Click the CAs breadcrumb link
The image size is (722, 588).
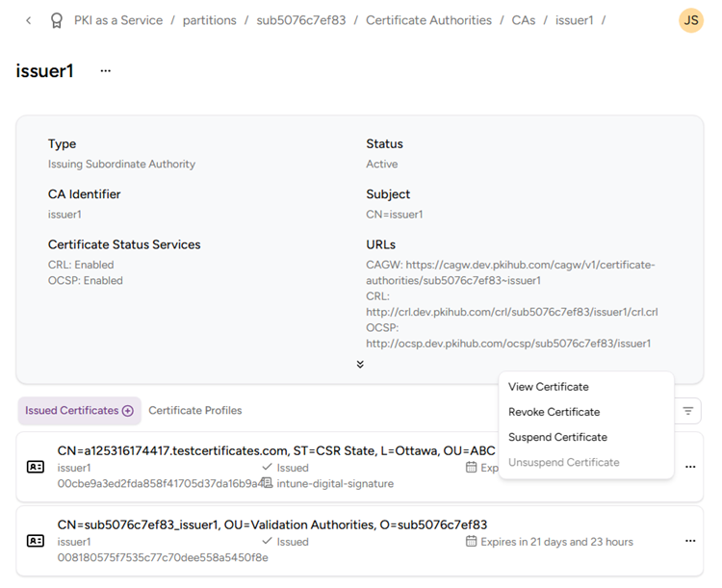click(524, 20)
